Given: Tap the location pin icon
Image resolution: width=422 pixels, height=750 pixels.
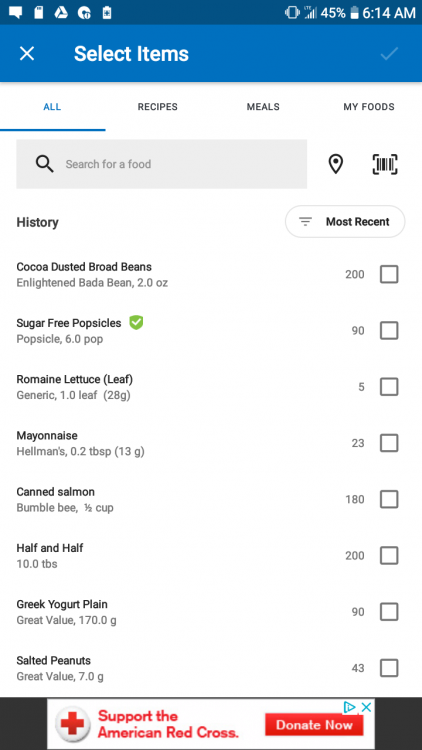Looking at the screenshot, I should pos(336,164).
